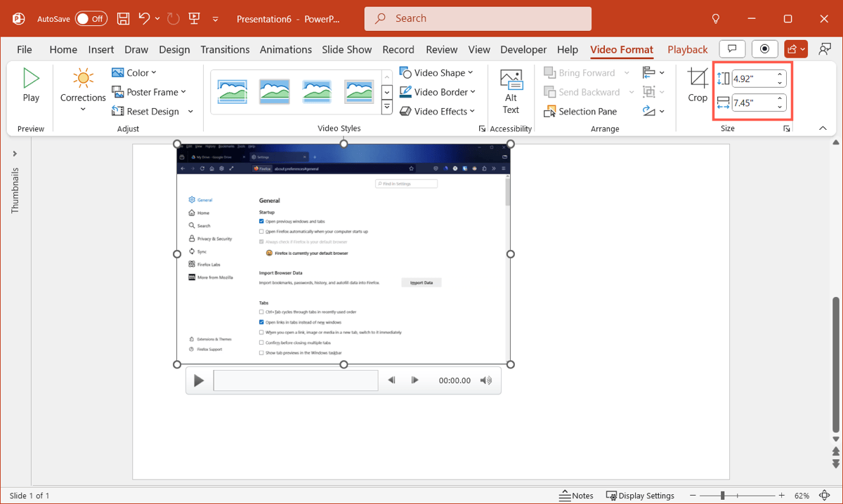Open the Video Effects dropdown

(437, 112)
